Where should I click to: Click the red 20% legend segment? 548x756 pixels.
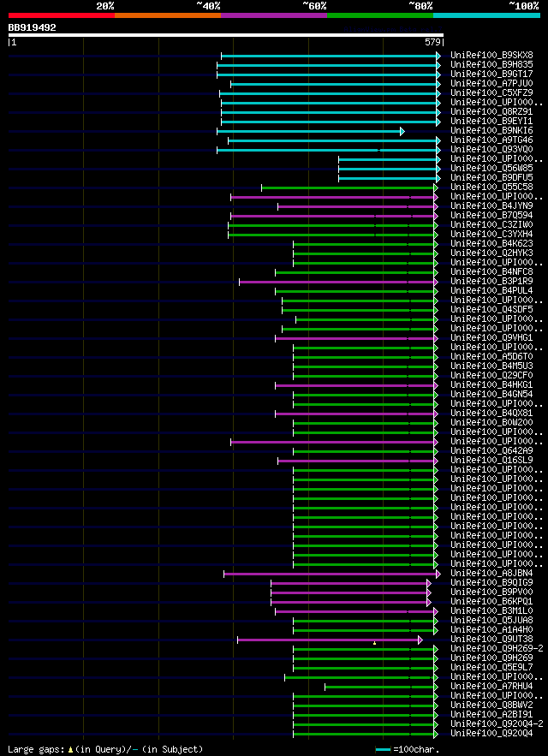click(62, 15)
